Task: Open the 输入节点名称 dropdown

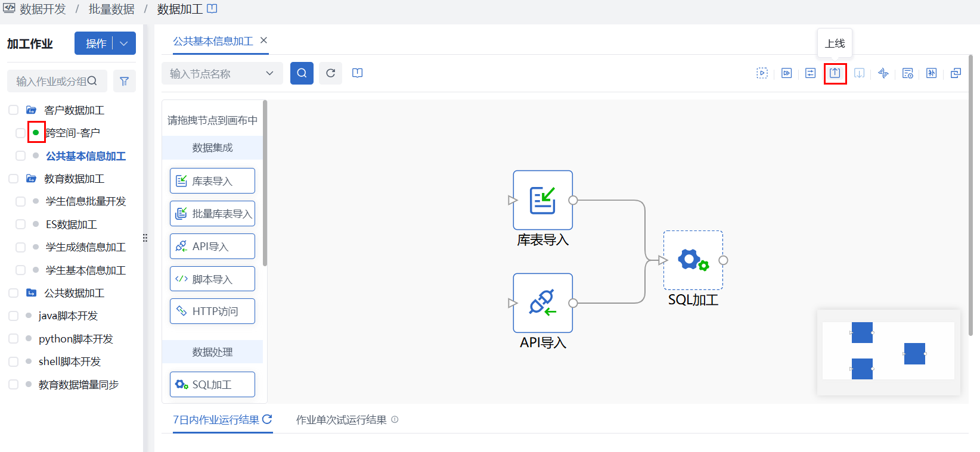Action: [x=222, y=73]
